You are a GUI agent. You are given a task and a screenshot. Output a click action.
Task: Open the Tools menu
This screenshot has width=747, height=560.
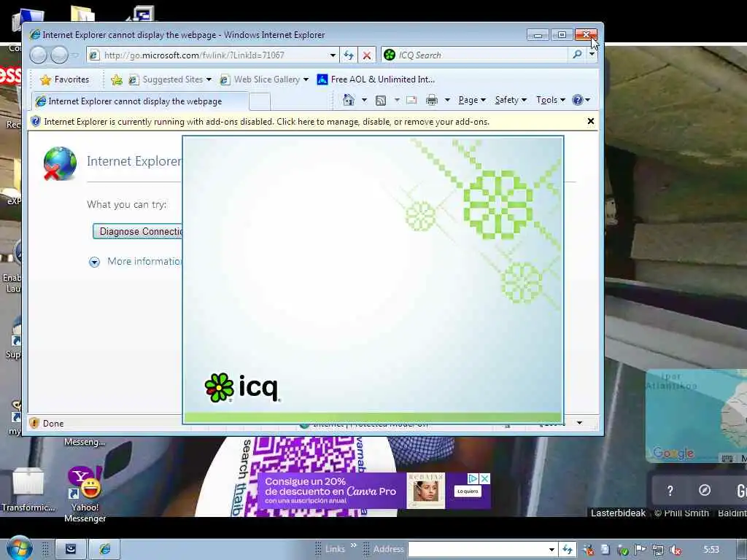coord(550,100)
